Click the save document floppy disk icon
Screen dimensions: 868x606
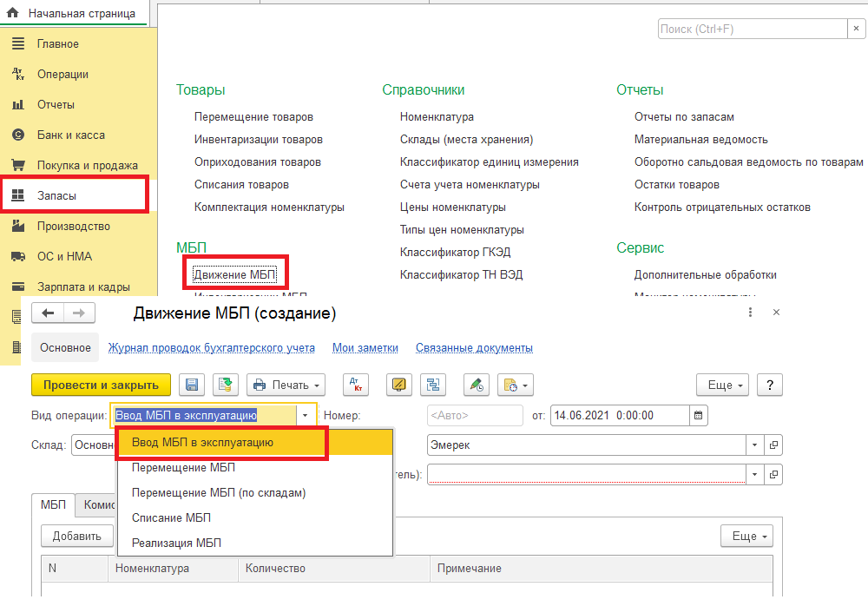192,385
